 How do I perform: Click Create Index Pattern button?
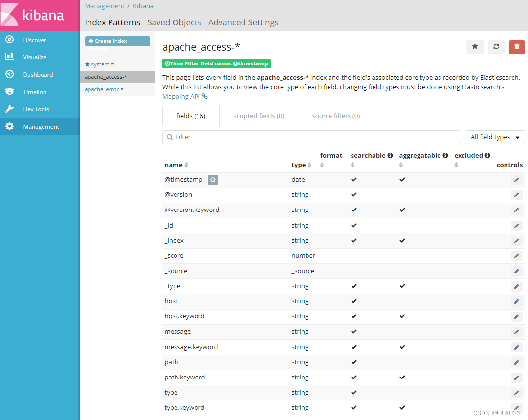117,41
